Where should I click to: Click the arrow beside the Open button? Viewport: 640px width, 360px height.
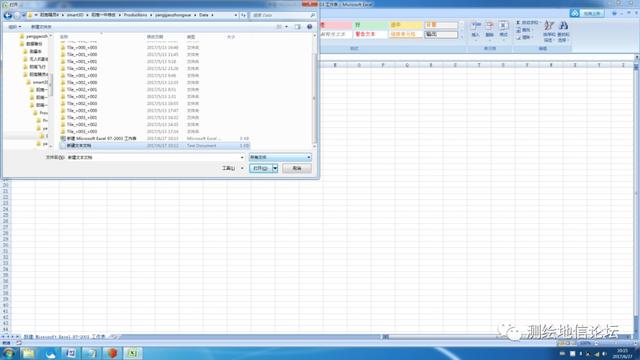coord(275,168)
